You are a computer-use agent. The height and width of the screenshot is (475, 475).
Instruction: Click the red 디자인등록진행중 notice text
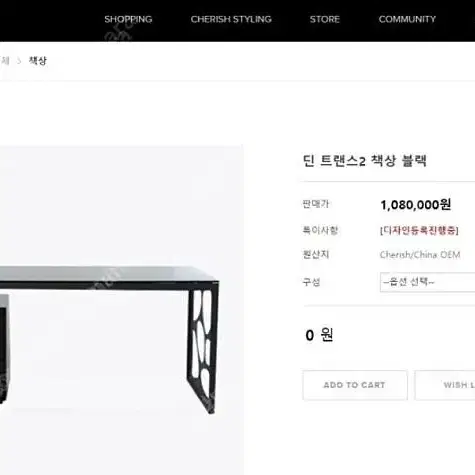[419, 230]
